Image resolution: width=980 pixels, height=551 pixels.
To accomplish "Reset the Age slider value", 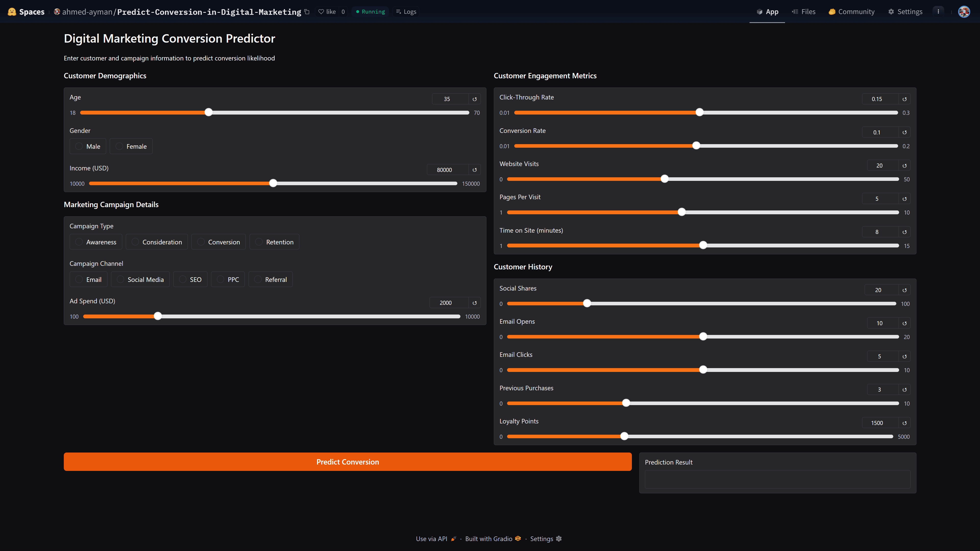I will point(474,99).
